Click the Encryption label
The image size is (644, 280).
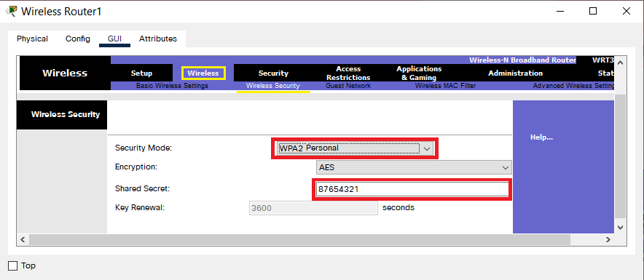pyautogui.click(x=136, y=167)
